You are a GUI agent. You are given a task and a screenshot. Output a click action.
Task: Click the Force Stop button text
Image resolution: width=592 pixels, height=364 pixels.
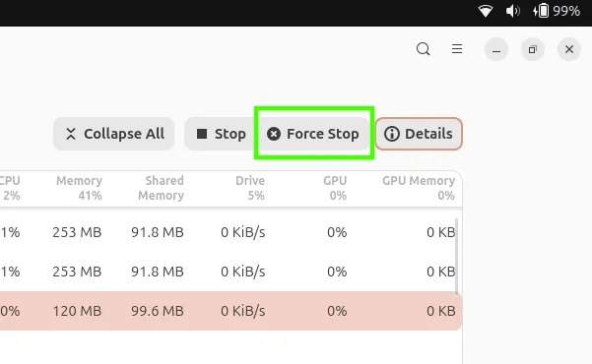click(323, 134)
